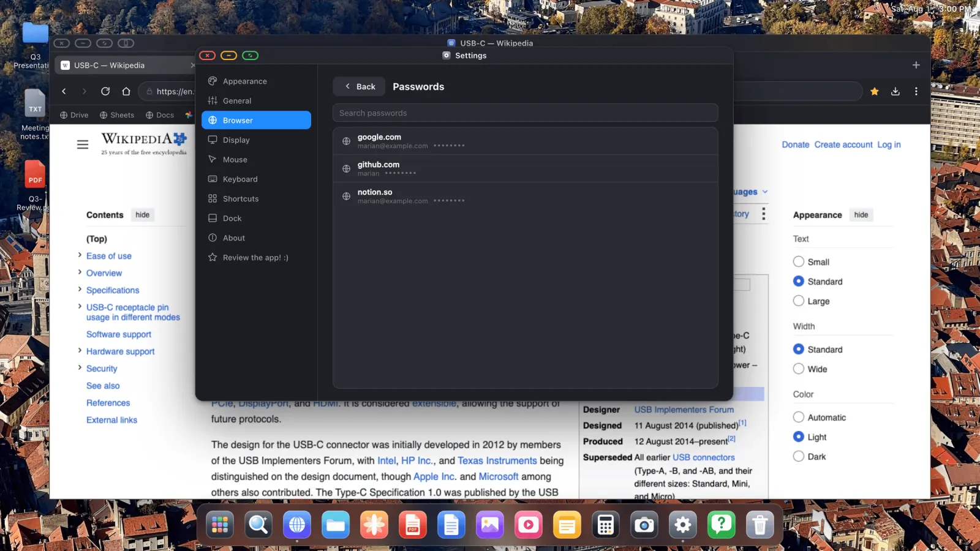
Task: Open Meeting notes.txt desktop file
Action: click(35, 115)
